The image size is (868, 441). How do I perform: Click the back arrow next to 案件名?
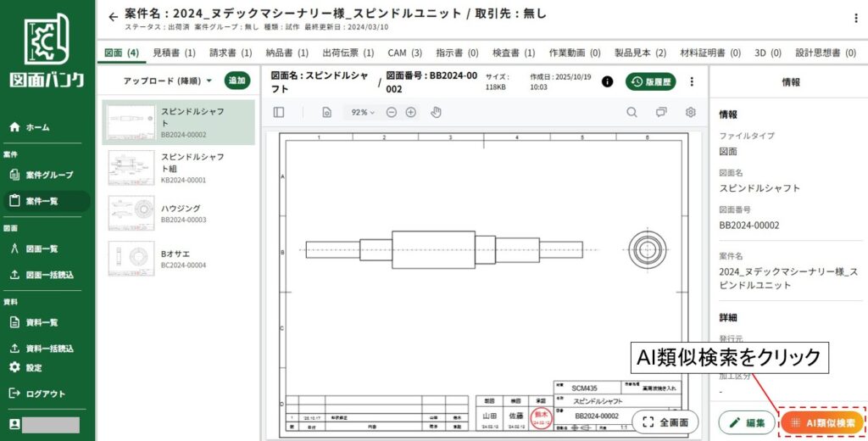(114, 17)
